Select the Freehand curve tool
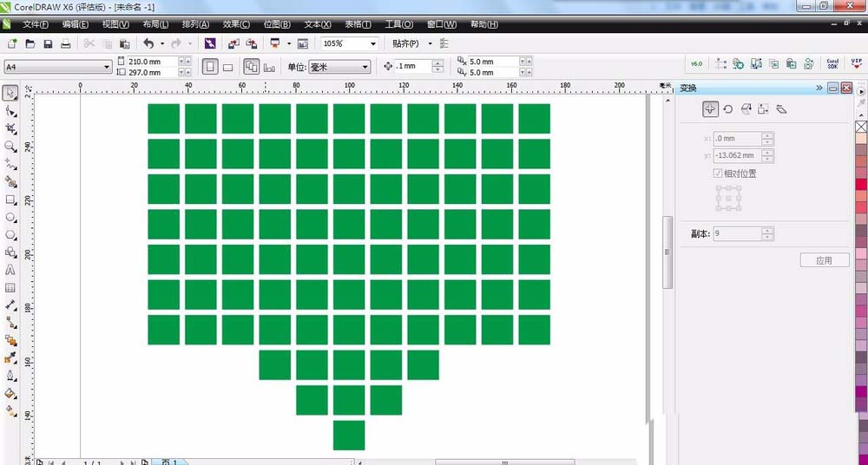The height and width of the screenshot is (465, 868). (x=10, y=164)
